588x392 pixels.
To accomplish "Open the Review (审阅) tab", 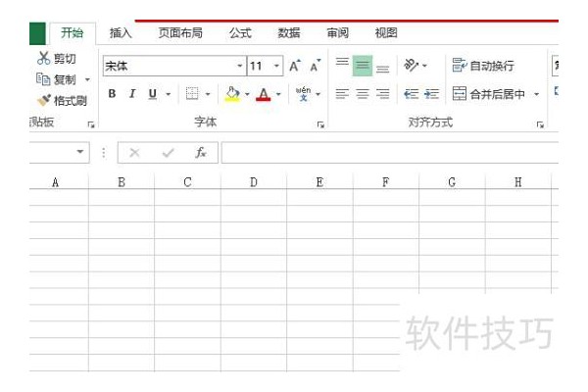I will [x=338, y=33].
